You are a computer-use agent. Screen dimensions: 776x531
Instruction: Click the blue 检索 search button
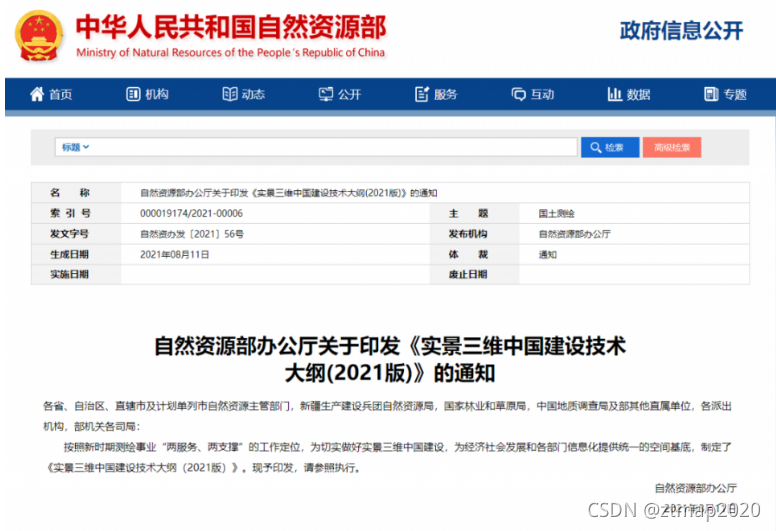(x=610, y=147)
